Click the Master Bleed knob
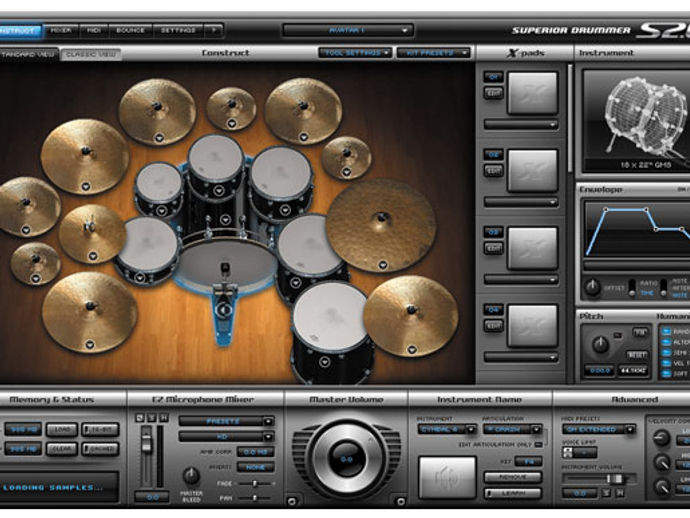Viewport: 690px width, 518px height. click(x=191, y=476)
